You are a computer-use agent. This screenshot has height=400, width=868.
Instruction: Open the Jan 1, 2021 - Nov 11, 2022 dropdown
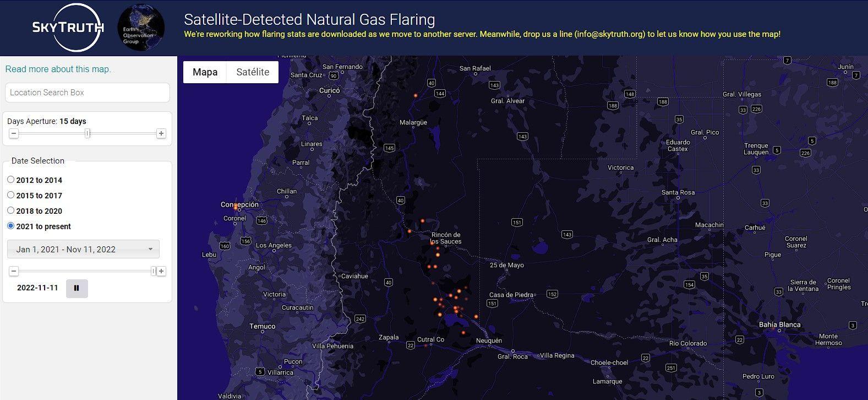(x=83, y=249)
